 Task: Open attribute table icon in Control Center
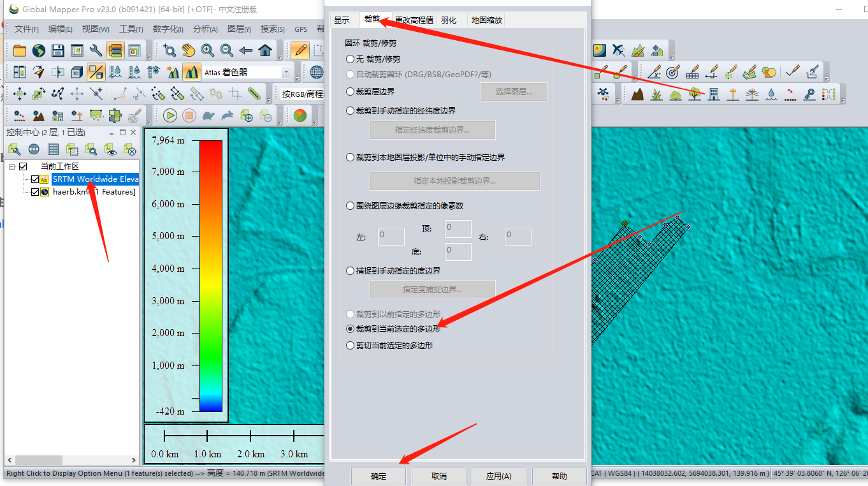54,149
